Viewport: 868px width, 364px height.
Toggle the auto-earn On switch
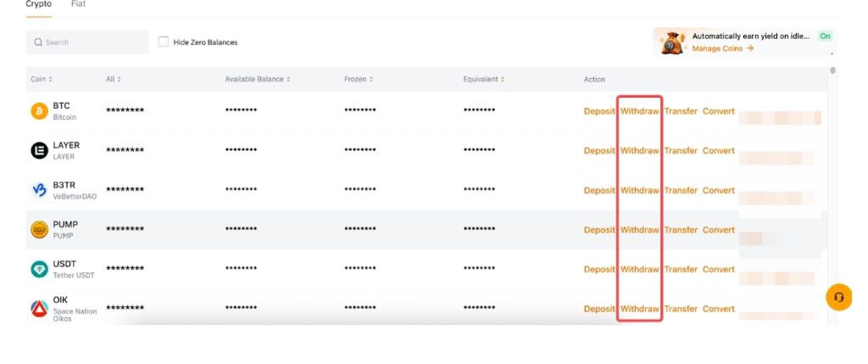(x=825, y=36)
